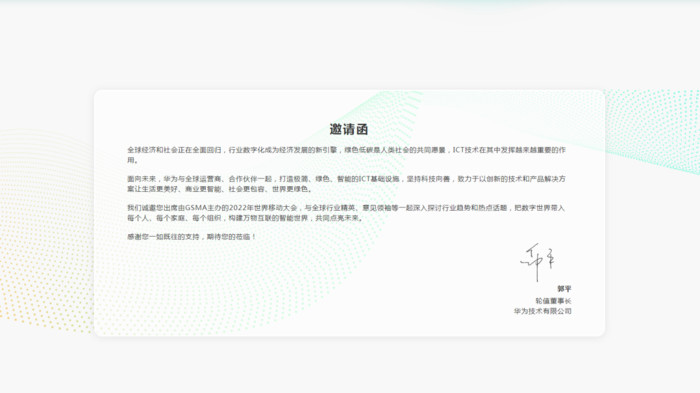Click the 华为技术有限公司 company name
700x393 pixels.
(x=542, y=311)
